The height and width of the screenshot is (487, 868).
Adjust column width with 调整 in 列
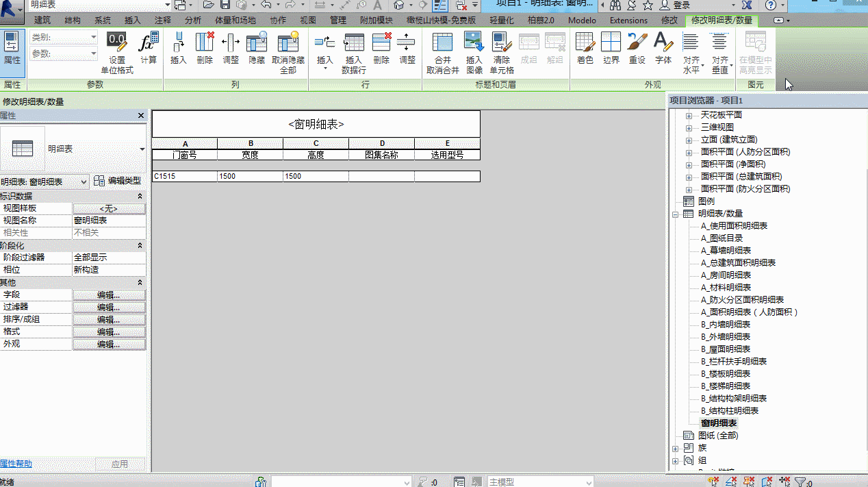point(231,48)
